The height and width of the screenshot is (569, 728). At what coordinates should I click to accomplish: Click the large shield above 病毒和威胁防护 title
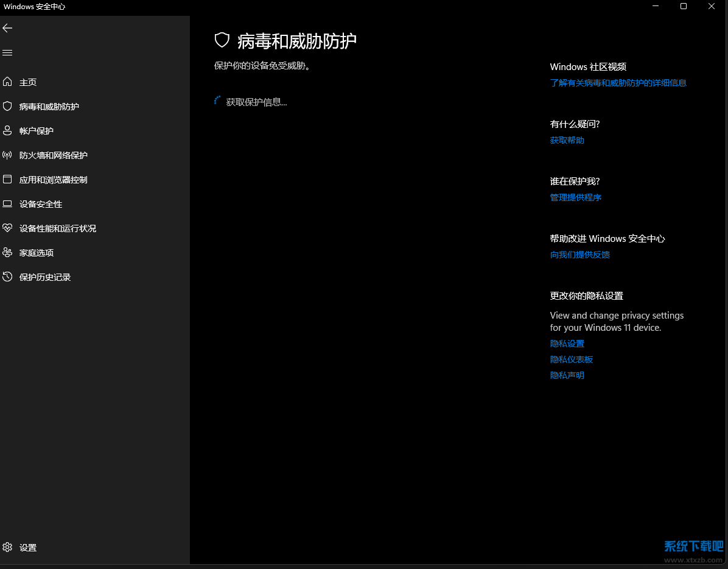coord(222,40)
